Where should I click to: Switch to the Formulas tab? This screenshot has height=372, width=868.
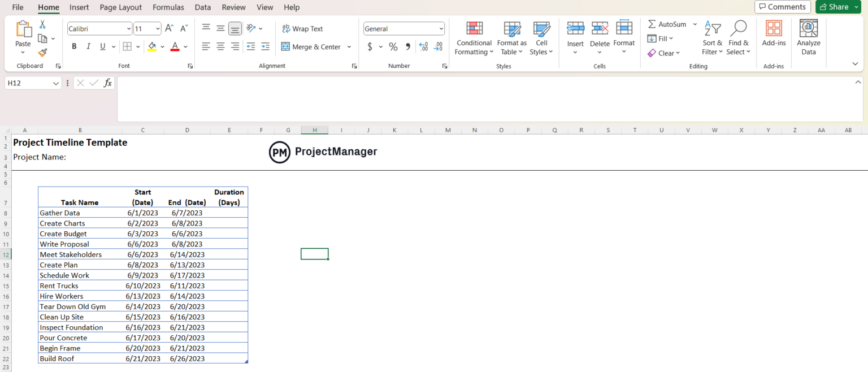[168, 7]
